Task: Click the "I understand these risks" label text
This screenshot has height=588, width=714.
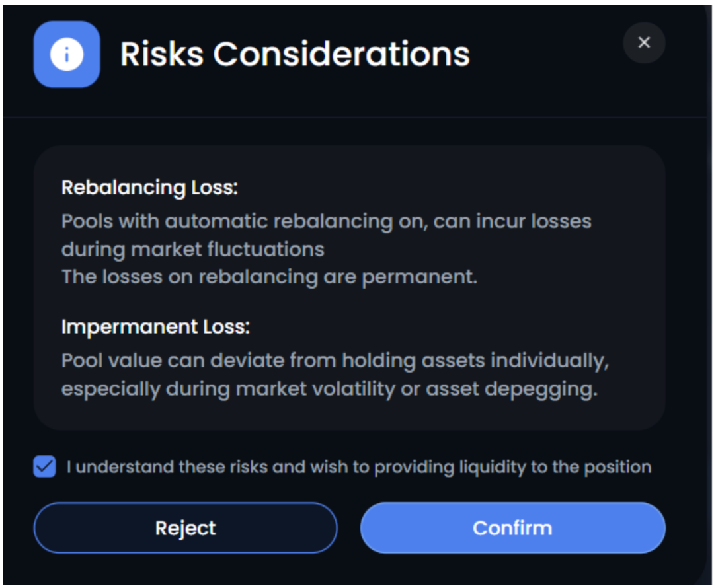Action: point(358,468)
